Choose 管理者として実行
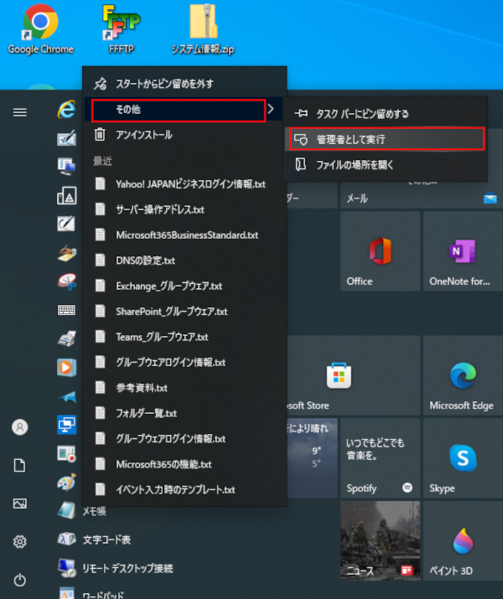The height and width of the screenshot is (599, 503). tap(386, 139)
